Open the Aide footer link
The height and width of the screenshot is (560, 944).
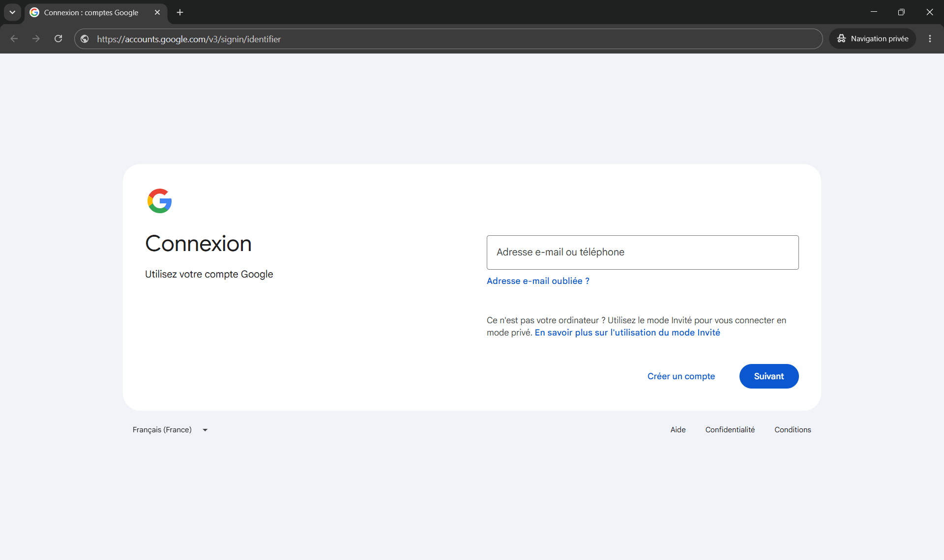[x=678, y=430]
